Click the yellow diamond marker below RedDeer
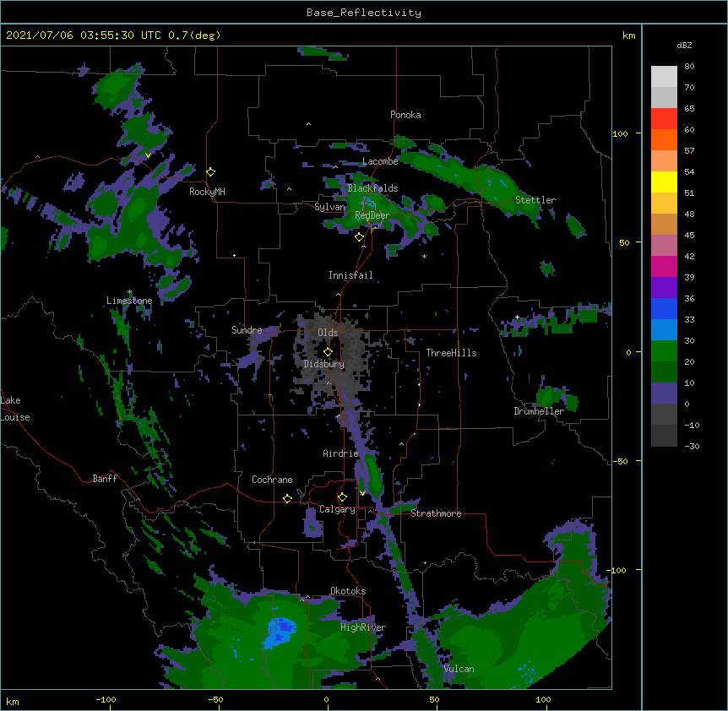This screenshot has height=711, width=728. click(x=359, y=237)
